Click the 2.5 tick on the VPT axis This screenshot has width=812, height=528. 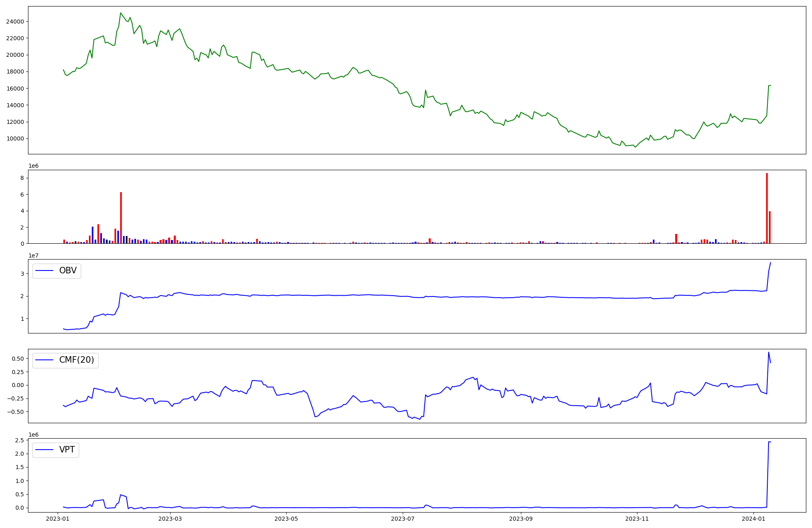[x=20, y=441]
